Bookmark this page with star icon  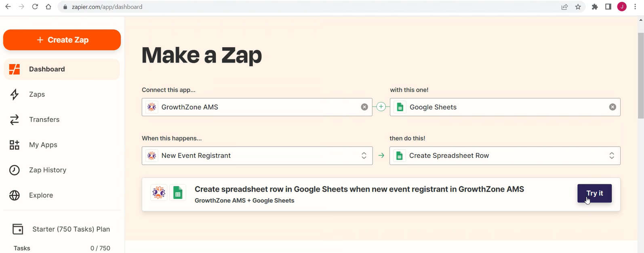pos(578,7)
